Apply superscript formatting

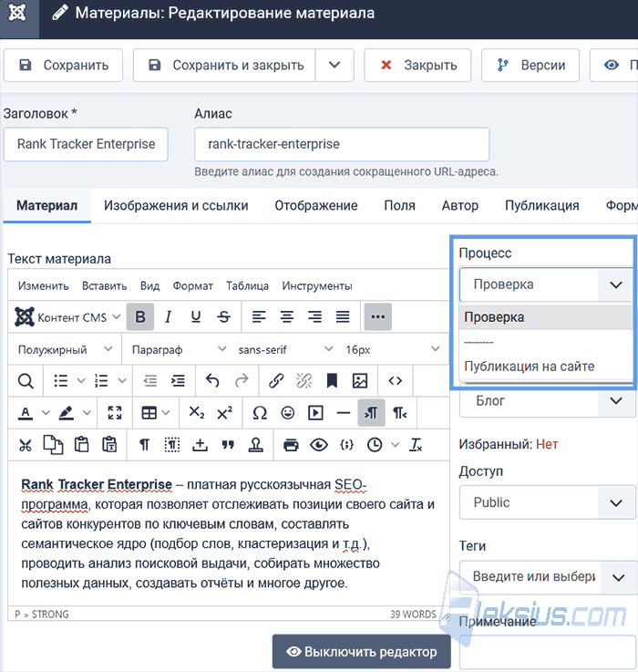pos(224,413)
